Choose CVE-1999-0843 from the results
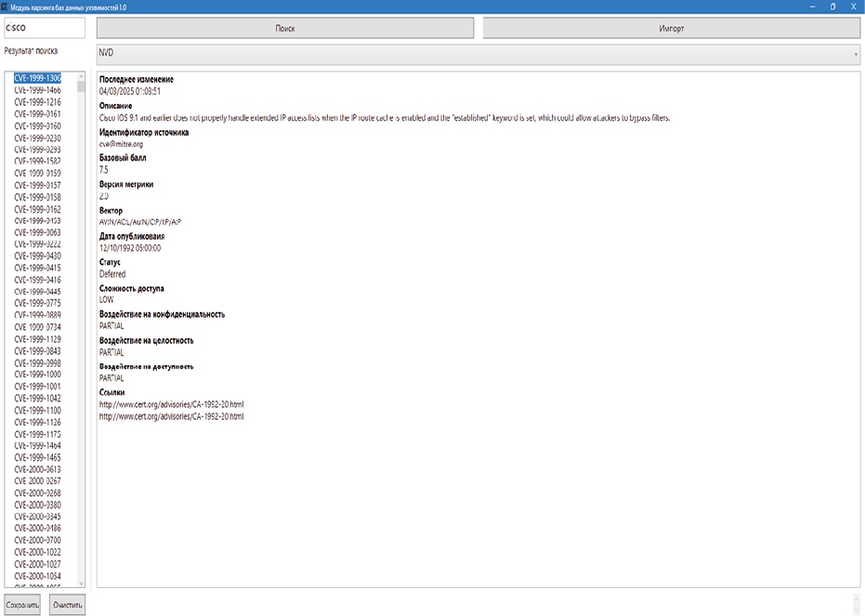 [37, 351]
